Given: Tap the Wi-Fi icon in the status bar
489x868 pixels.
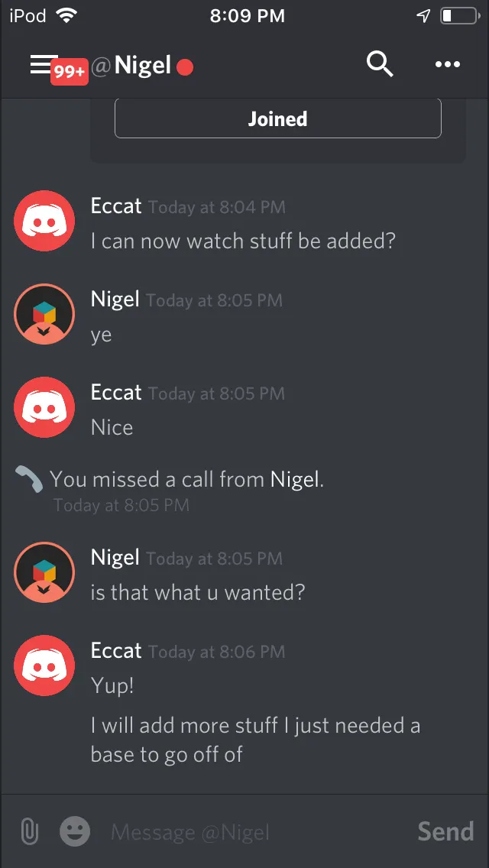Looking at the screenshot, I should click(x=66, y=16).
